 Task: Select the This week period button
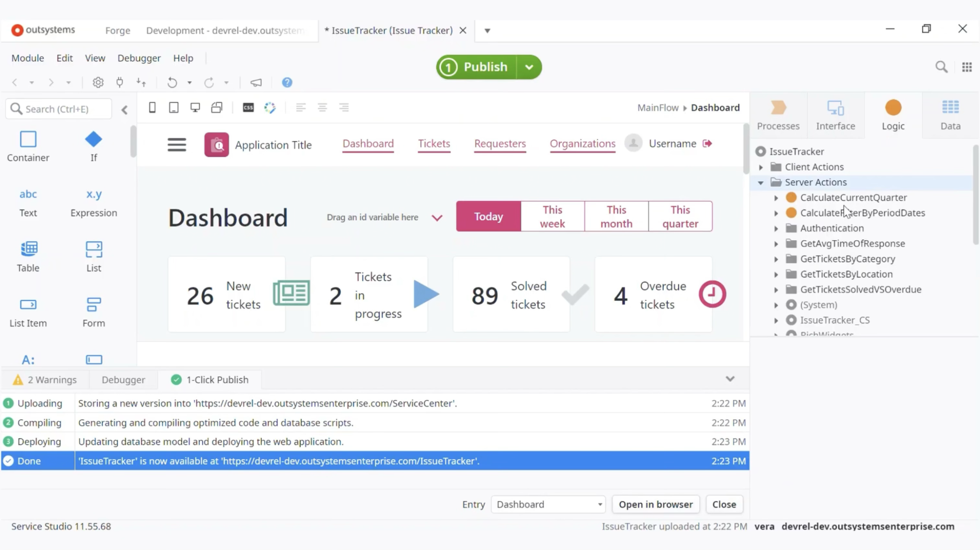pyautogui.click(x=553, y=216)
